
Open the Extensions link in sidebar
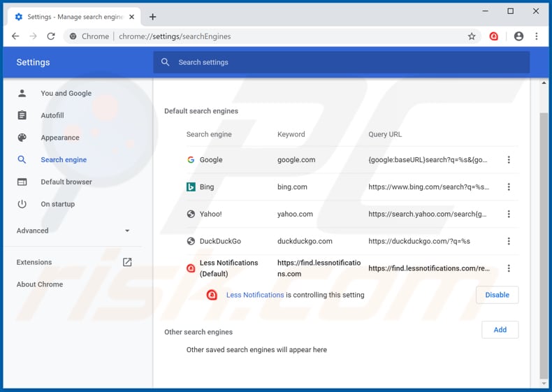point(34,263)
